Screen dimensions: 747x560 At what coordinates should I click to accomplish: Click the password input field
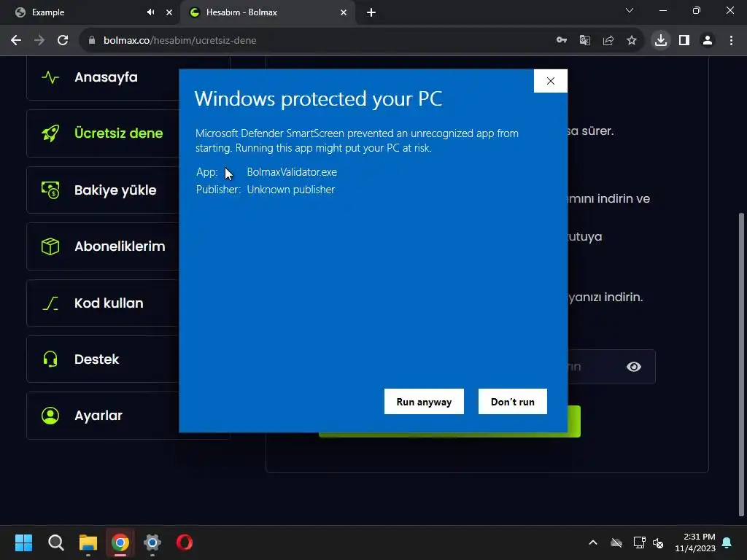click(x=611, y=367)
